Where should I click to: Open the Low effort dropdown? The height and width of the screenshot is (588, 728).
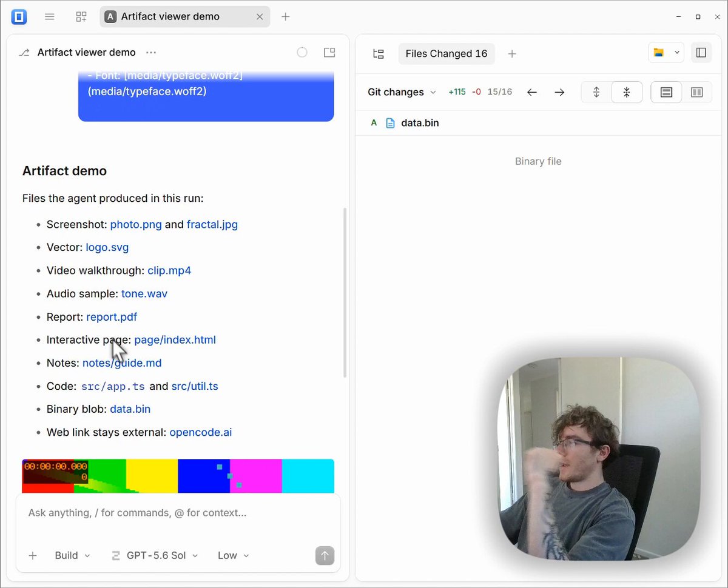[234, 556]
